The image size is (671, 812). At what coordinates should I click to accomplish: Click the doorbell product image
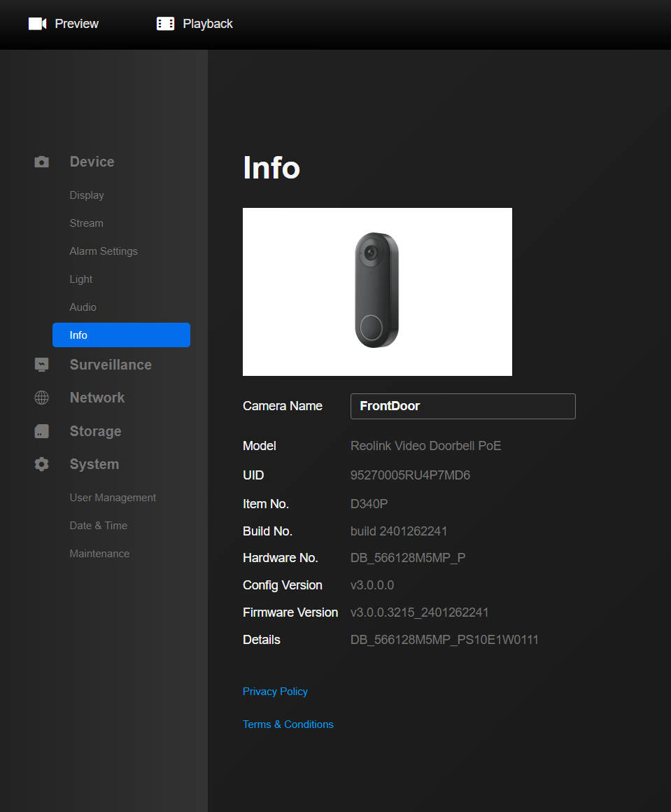tap(376, 291)
